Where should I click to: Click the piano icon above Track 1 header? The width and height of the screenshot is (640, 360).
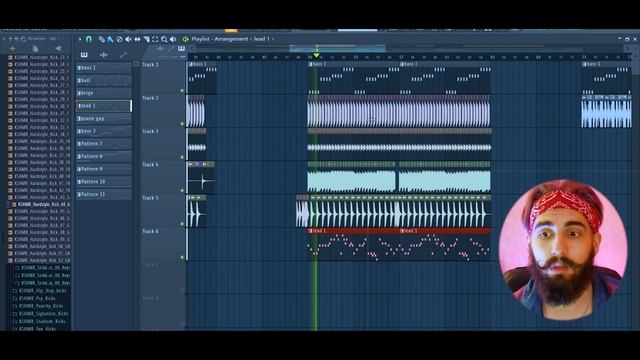click(x=181, y=49)
